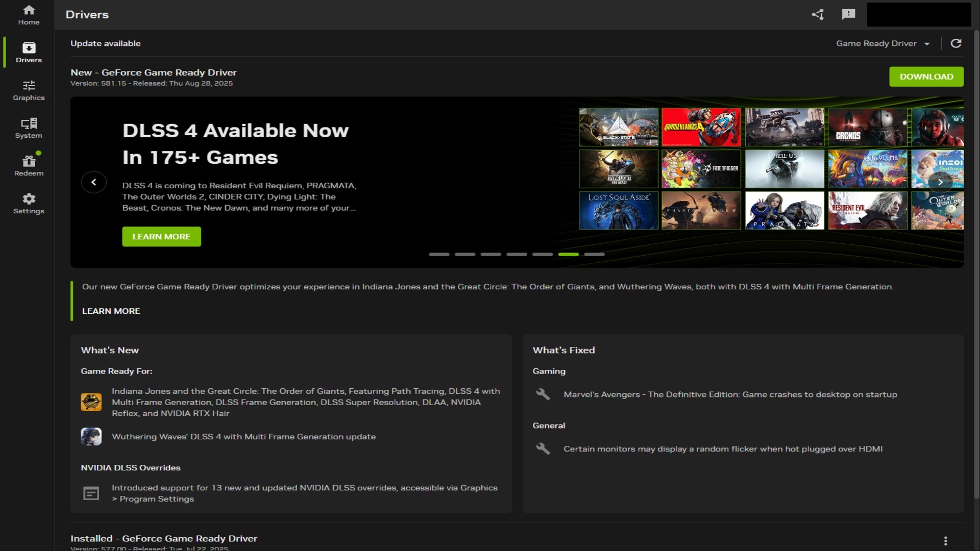This screenshot has height=551, width=980.
Task: Select second carousel slide indicator
Action: 465,254
